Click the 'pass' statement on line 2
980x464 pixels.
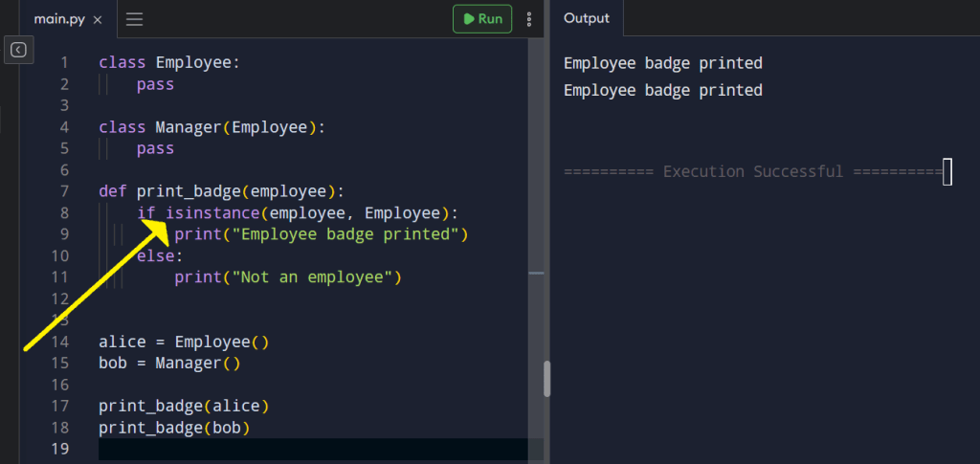click(156, 84)
